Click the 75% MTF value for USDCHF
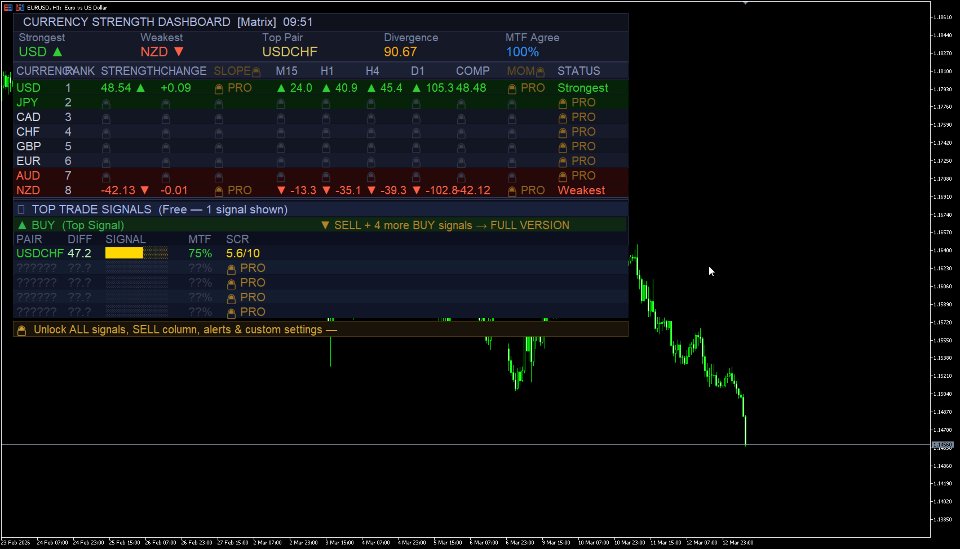This screenshot has width=960, height=549. pyautogui.click(x=200, y=253)
